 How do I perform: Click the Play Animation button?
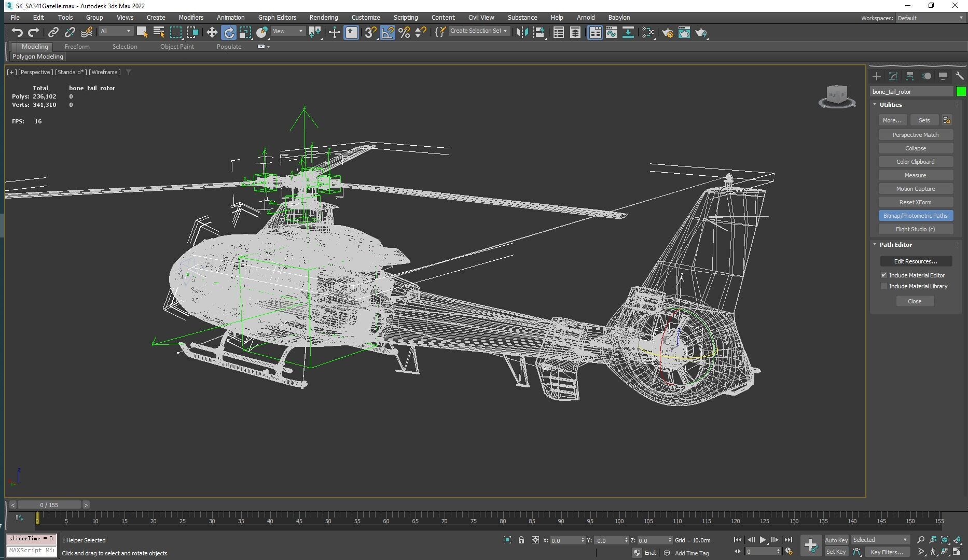point(763,540)
